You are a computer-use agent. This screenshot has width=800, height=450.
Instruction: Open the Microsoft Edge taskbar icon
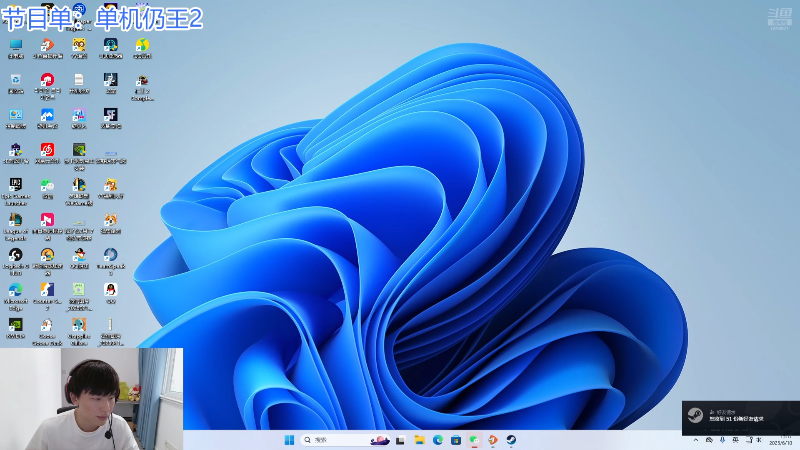[438, 440]
